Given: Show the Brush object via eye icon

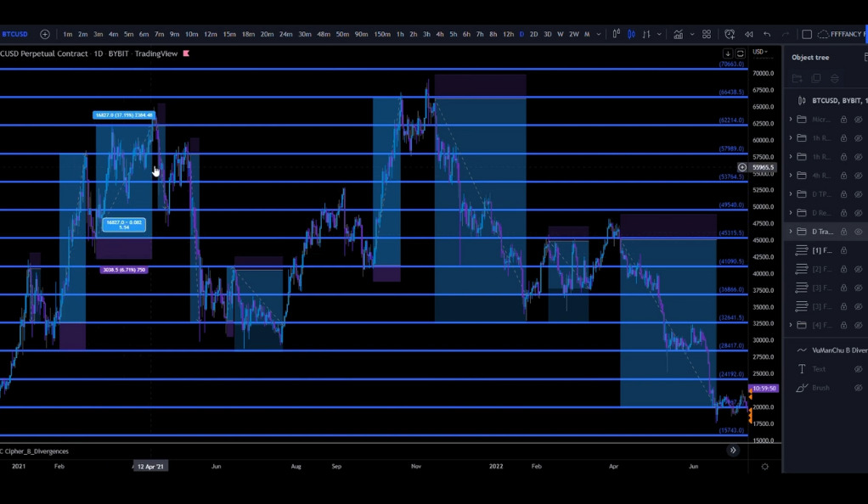Looking at the screenshot, I should (x=858, y=388).
